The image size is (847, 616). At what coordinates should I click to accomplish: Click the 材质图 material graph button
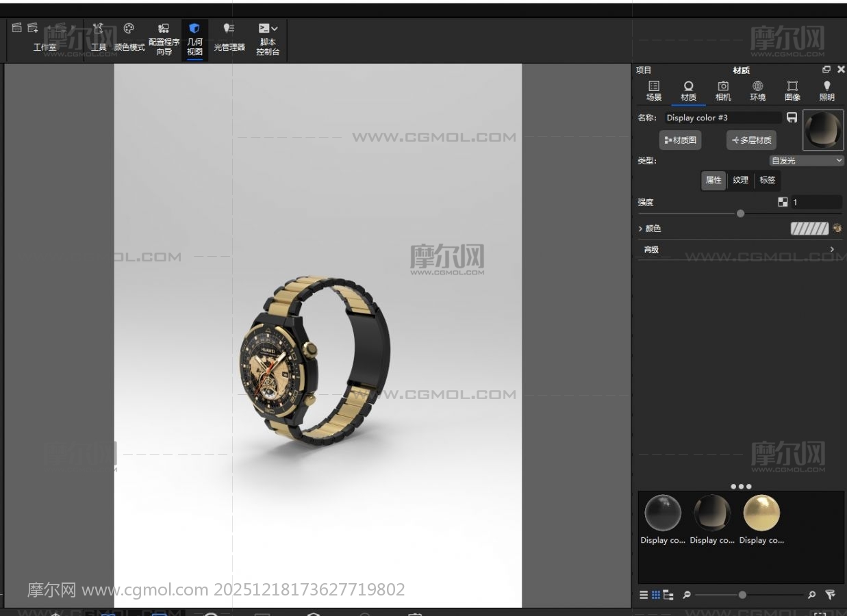click(x=680, y=140)
